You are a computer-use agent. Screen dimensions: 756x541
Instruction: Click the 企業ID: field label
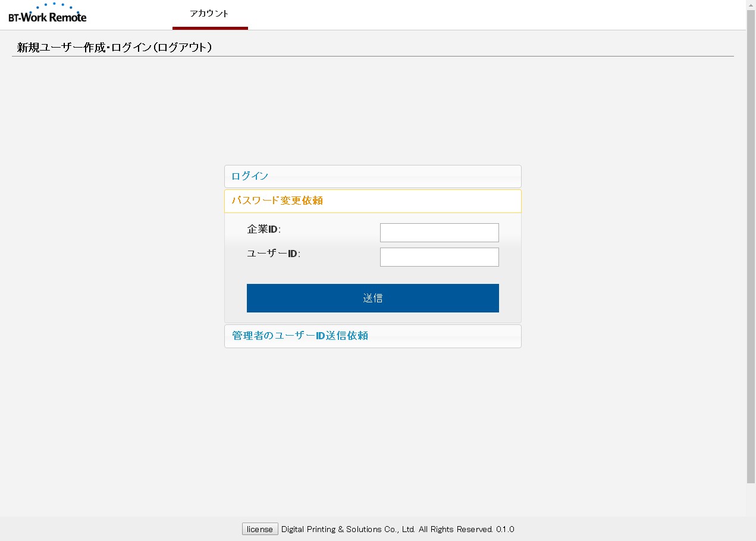coord(263,229)
